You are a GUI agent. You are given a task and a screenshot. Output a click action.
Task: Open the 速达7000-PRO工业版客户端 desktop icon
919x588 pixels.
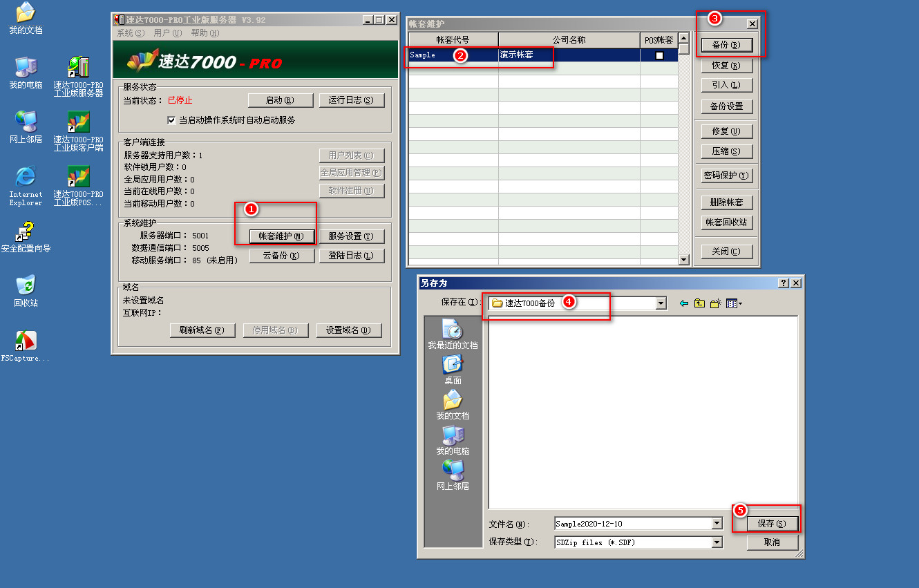[78, 123]
